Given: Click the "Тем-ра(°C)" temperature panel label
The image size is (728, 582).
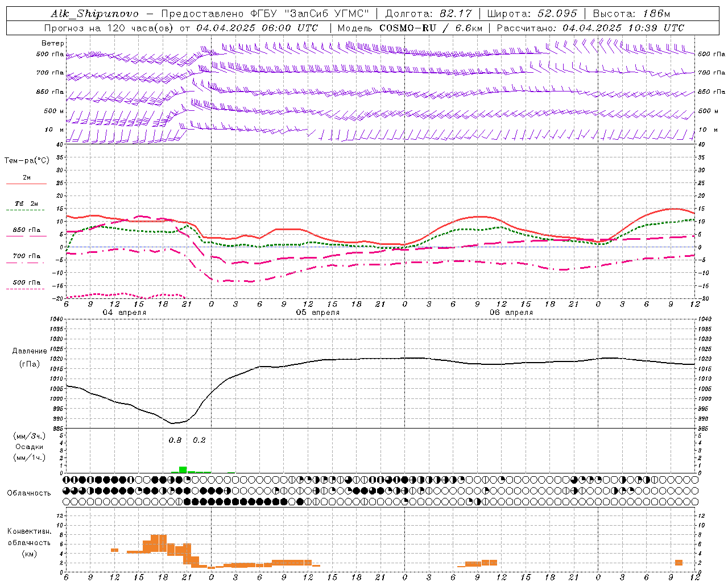Looking at the screenshot, I should click(27, 161).
